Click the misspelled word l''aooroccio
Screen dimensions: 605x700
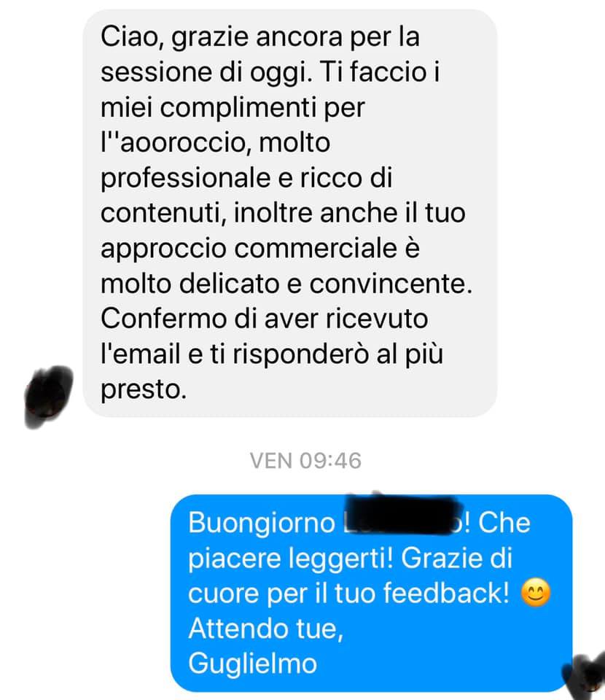(x=173, y=143)
